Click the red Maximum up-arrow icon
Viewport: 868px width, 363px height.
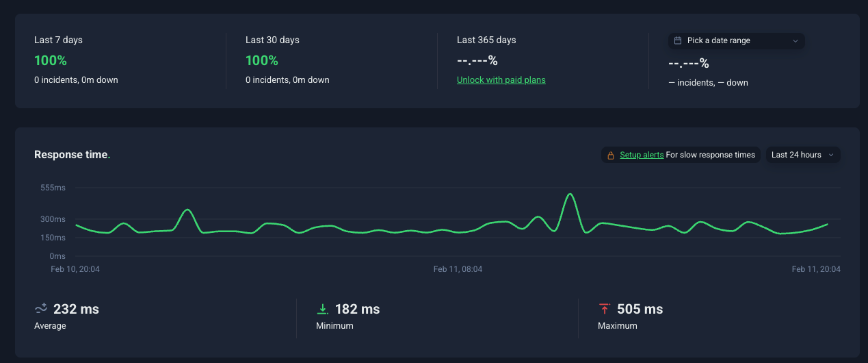[x=604, y=309]
